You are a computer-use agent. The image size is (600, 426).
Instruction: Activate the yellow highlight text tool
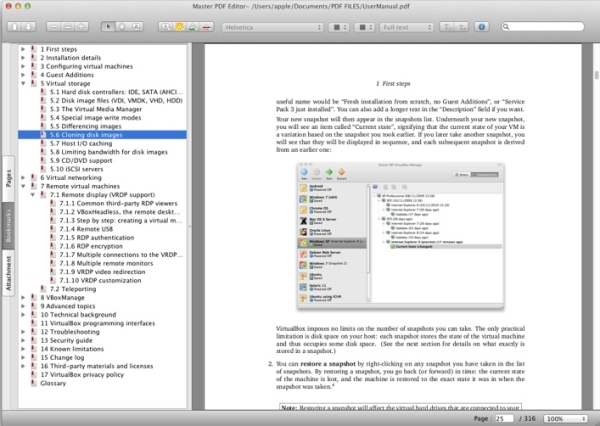[179, 27]
